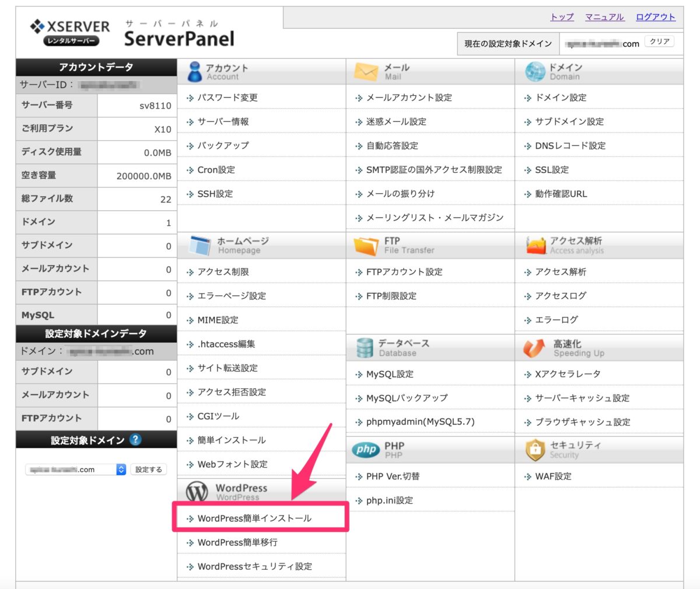This screenshot has height=589, width=700.
Task: Open サーバーキャッシュ設定
Action: 582,398
